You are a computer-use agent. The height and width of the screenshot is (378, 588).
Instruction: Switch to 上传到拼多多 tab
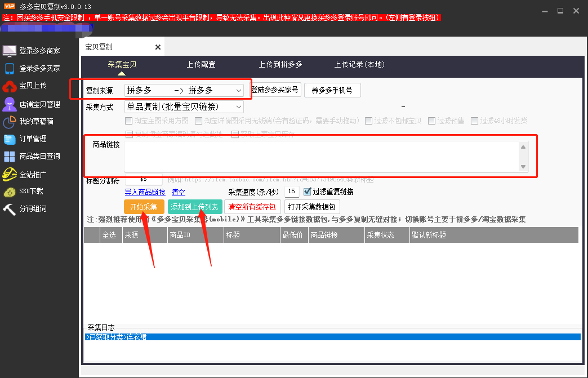tap(280, 64)
